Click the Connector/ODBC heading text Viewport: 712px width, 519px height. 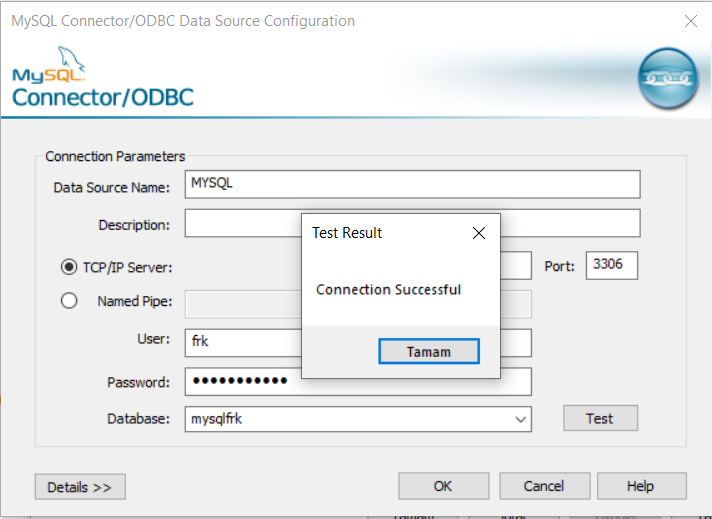pos(103,97)
